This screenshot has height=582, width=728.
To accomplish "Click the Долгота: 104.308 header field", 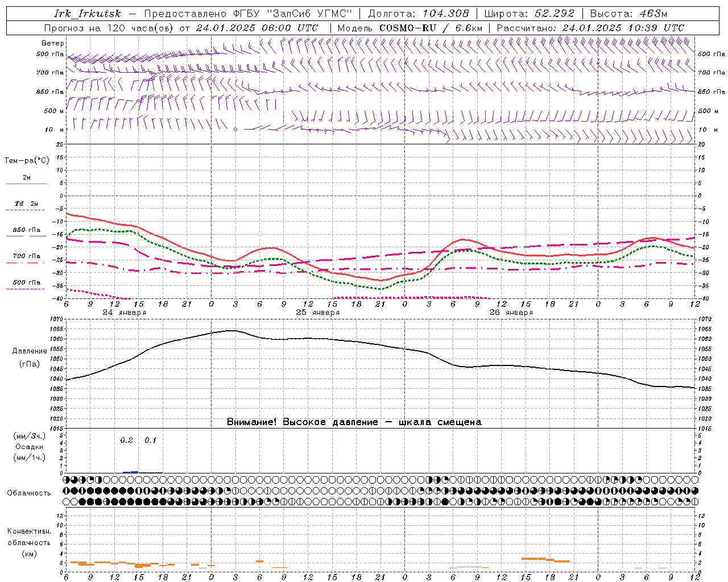I will 419,14.
